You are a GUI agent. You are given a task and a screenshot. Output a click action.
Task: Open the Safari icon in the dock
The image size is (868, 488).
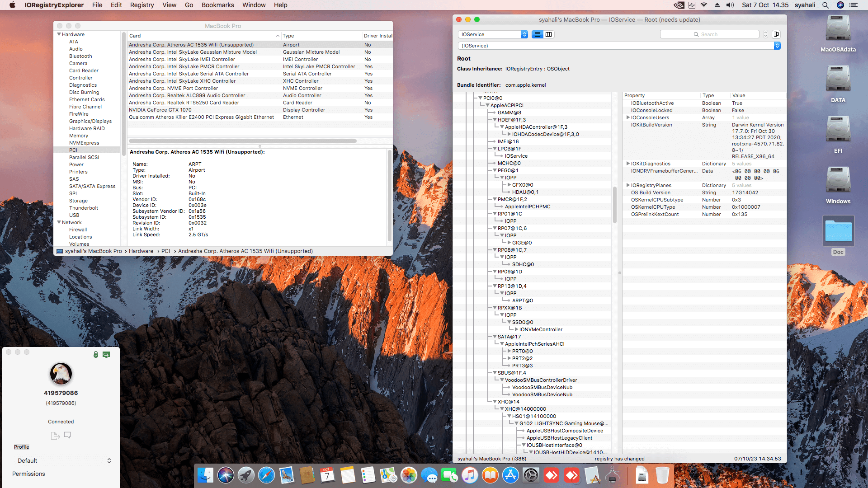coord(266,475)
